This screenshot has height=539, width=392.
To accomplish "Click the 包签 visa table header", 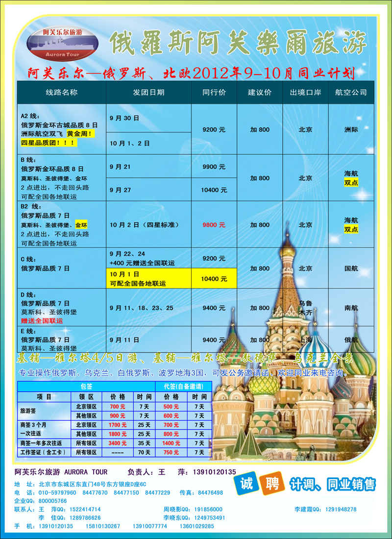I will point(86,387).
